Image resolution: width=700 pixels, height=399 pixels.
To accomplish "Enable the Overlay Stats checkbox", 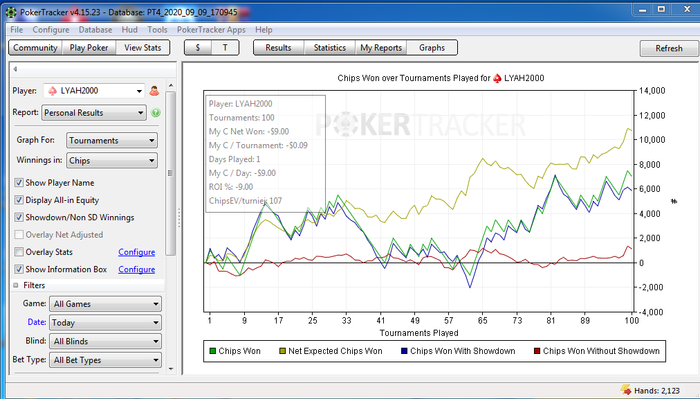I will pos(19,252).
